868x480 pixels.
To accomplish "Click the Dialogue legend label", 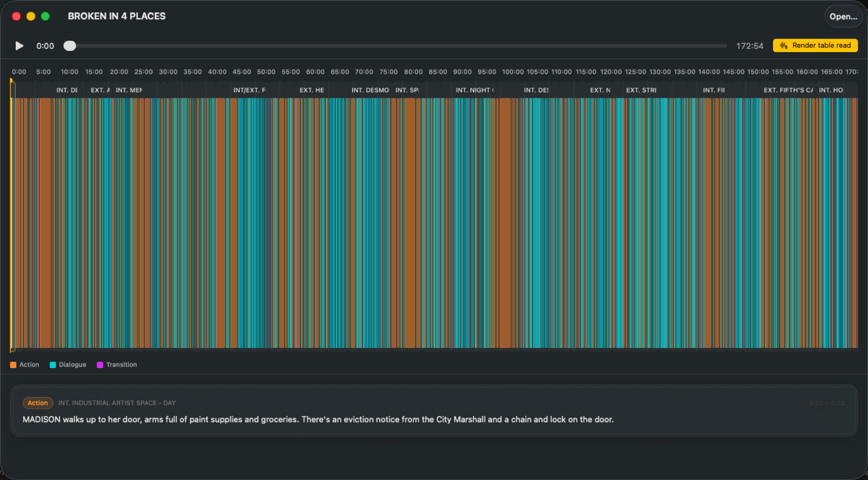I will pyautogui.click(x=73, y=365).
